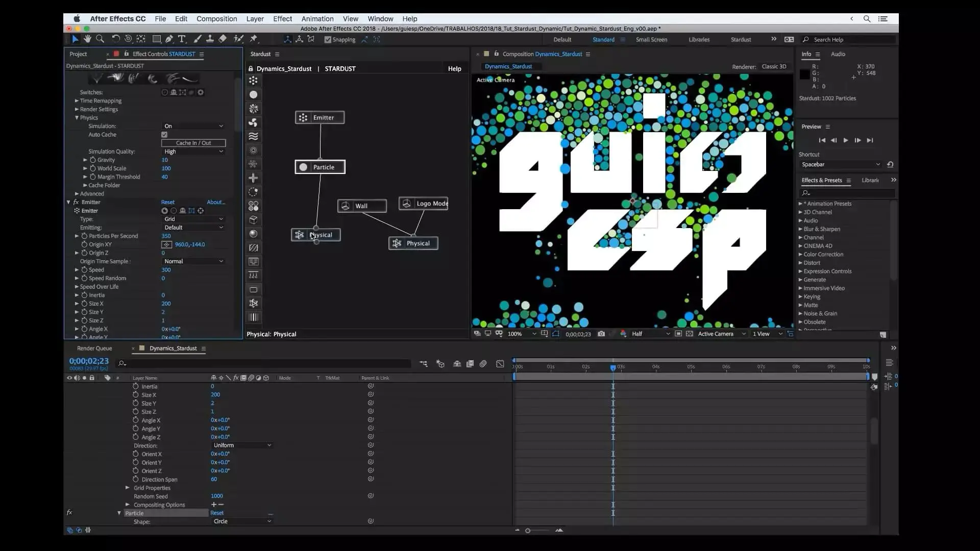Screen dimensions: 980x551
Task: Click the Graph Editor icon in timeline
Action: [x=500, y=364]
